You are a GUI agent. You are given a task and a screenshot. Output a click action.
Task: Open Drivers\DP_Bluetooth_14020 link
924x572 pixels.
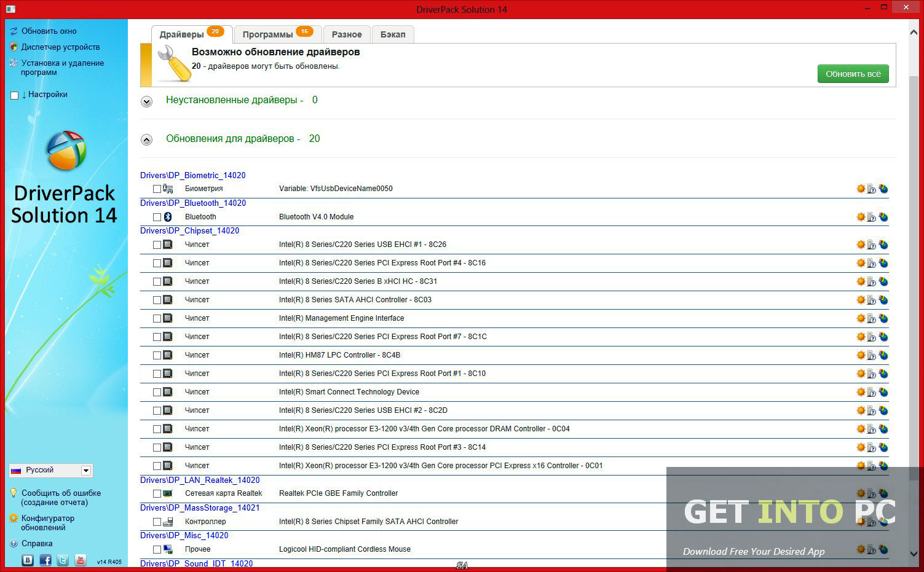point(193,203)
